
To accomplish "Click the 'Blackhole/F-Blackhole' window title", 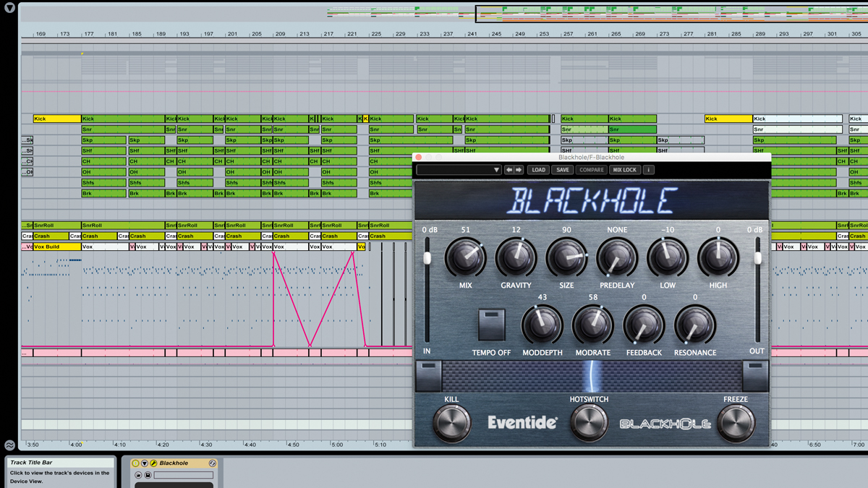I will [x=591, y=157].
